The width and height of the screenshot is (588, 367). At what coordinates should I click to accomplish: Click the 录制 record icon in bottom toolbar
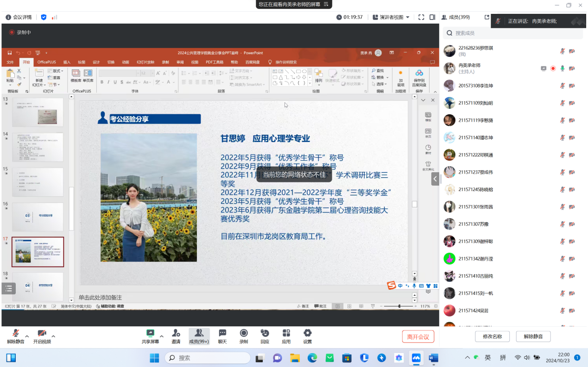(244, 336)
